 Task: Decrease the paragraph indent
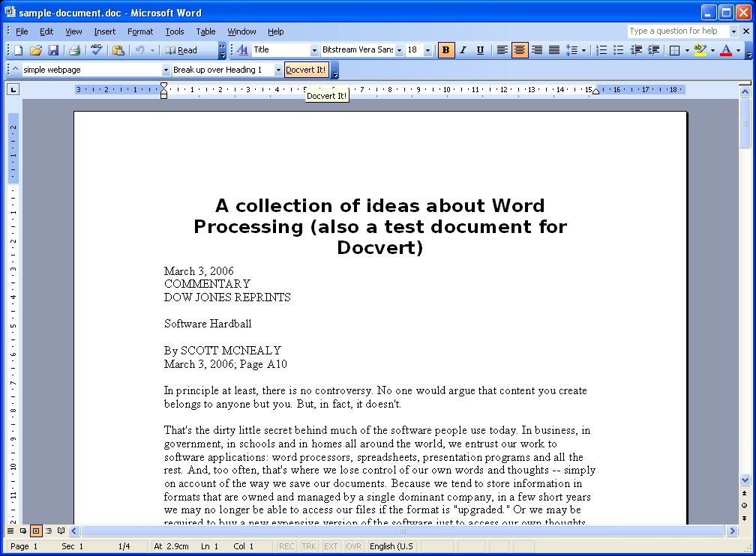pyautogui.click(x=636, y=50)
